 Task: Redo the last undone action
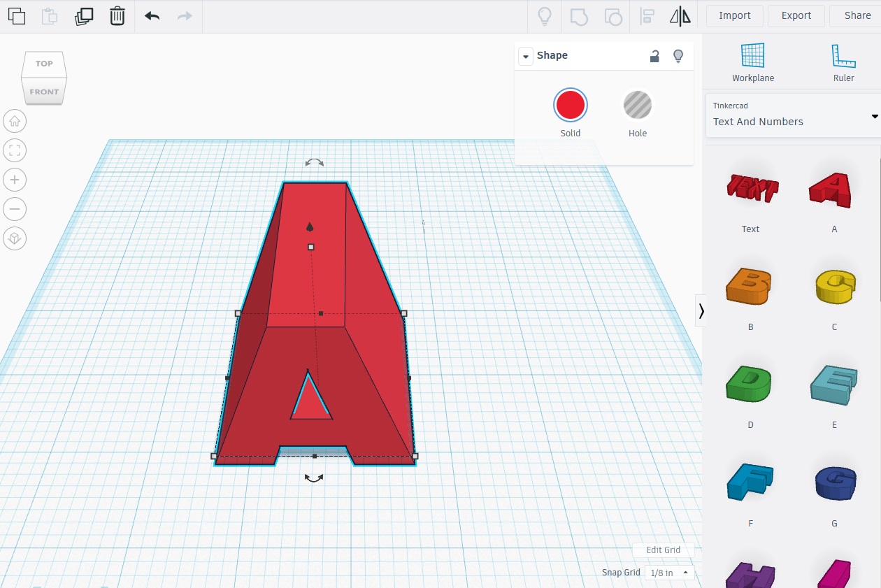(185, 15)
